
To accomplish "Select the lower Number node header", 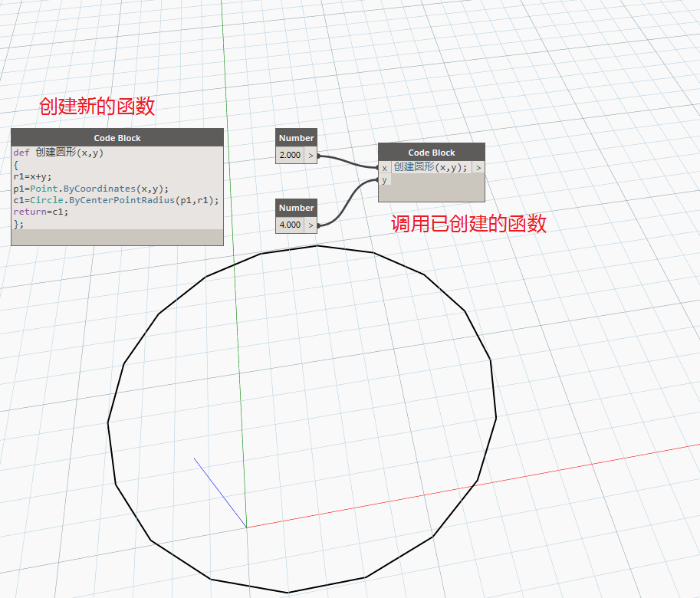I will pyautogui.click(x=297, y=208).
